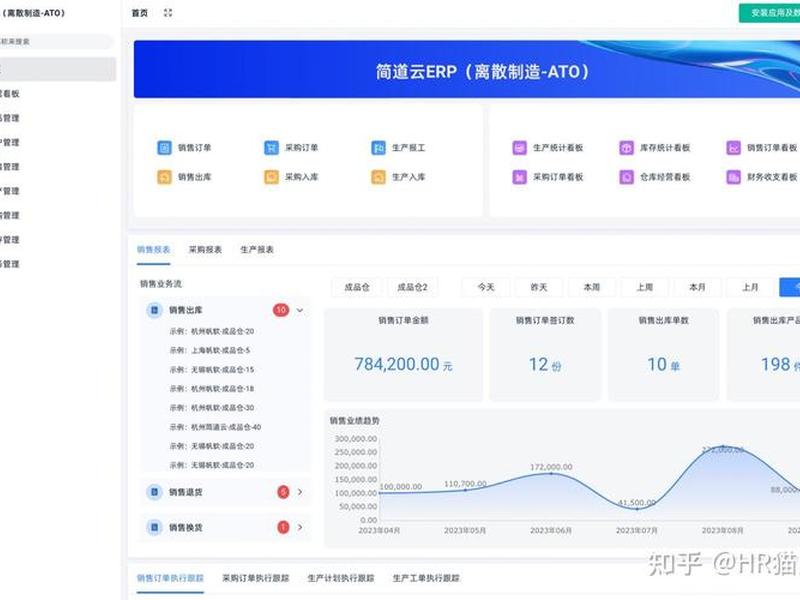
Task: Open the 生产入库 shortcut icon
Action: (379, 177)
